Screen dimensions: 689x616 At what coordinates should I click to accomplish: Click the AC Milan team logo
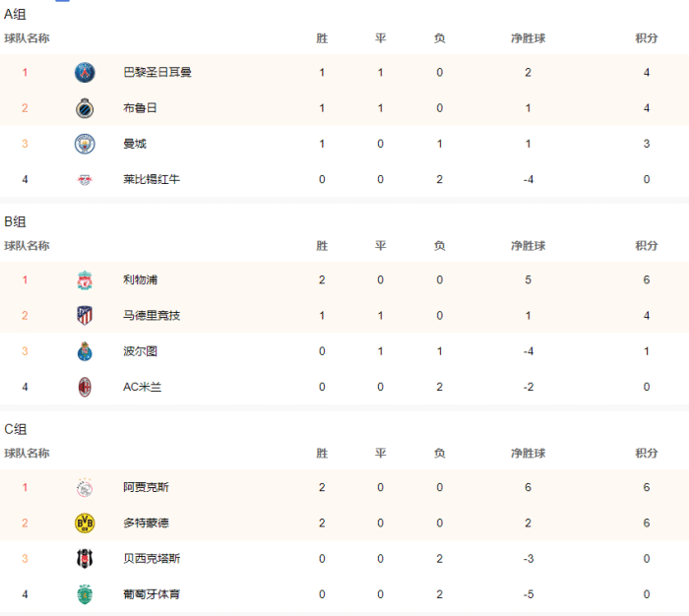[x=85, y=387]
